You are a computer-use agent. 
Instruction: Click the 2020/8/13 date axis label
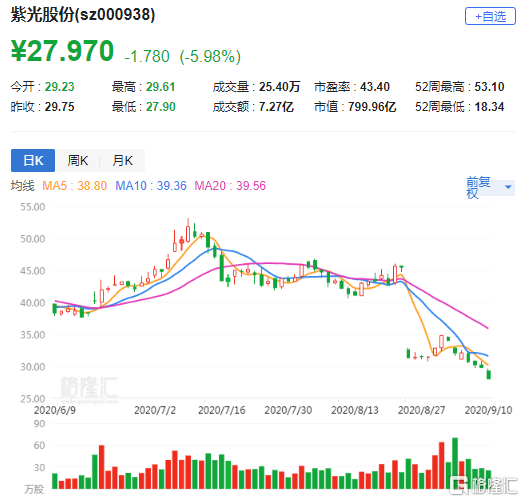[355, 410]
